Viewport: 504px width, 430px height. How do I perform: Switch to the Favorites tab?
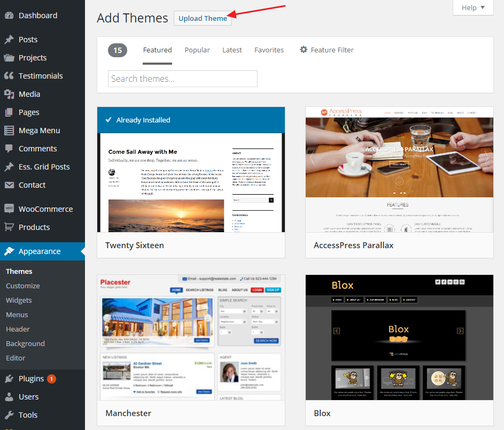coord(269,50)
